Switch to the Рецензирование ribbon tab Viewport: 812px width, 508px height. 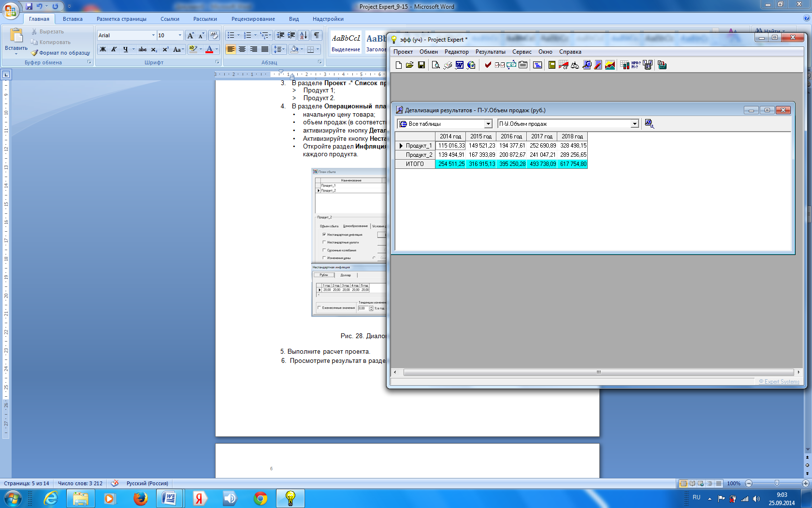(x=253, y=19)
